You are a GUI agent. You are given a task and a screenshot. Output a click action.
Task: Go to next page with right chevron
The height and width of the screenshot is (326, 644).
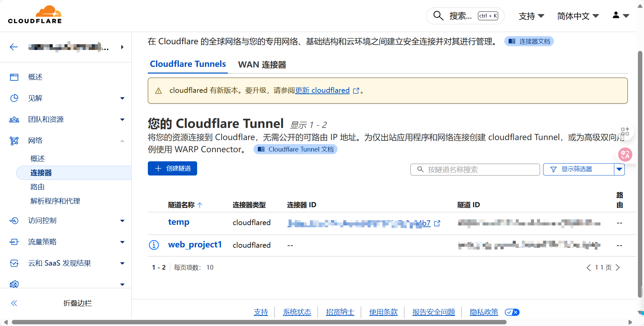[x=618, y=268]
